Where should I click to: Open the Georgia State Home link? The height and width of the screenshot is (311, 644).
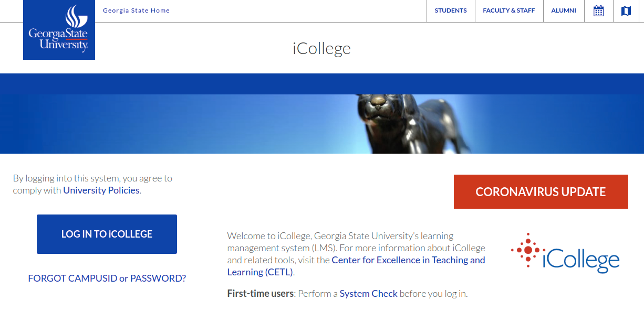click(x=136, y=10)
